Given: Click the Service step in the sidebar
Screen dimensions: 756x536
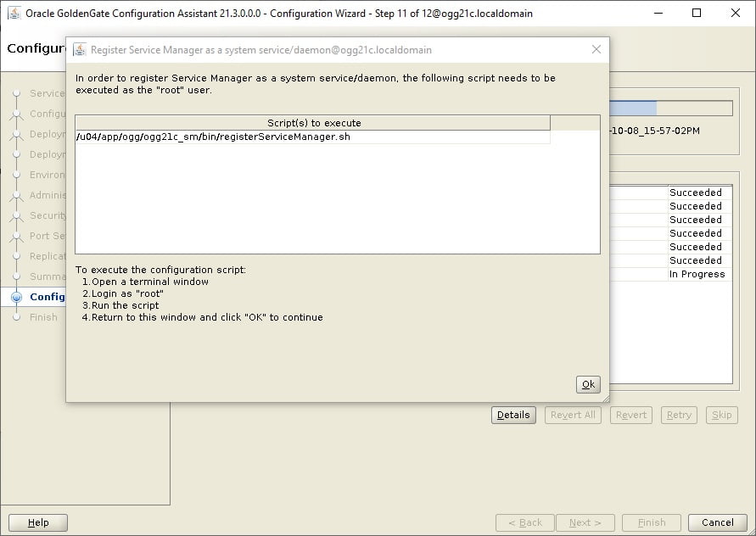Looking at the screenshot, I should 48,93.
